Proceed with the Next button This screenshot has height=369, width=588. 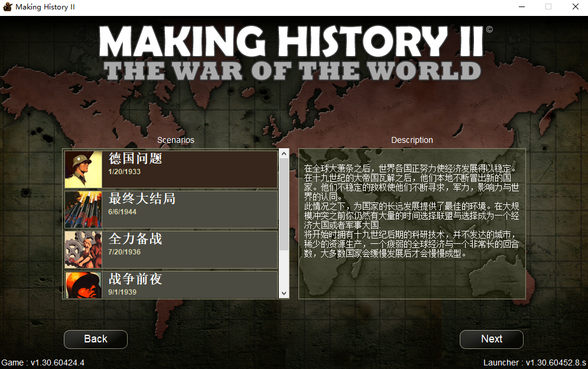pyautogui.click(x=491, y=339)
